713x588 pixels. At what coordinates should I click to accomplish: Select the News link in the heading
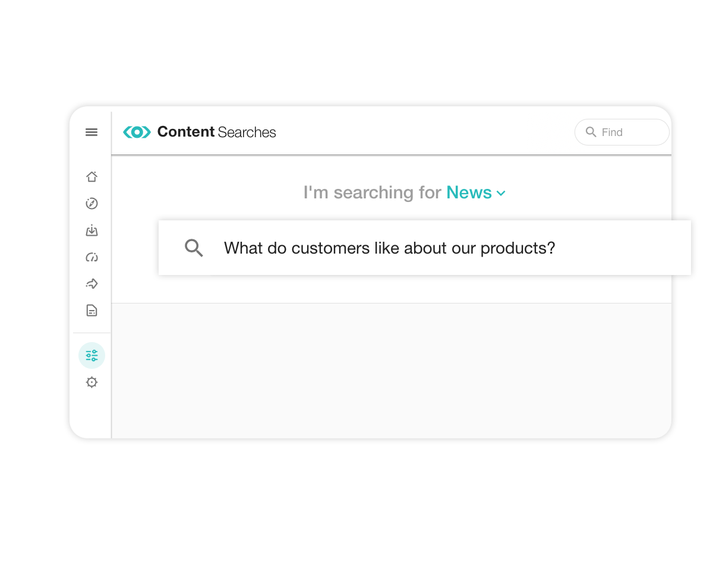469,192
